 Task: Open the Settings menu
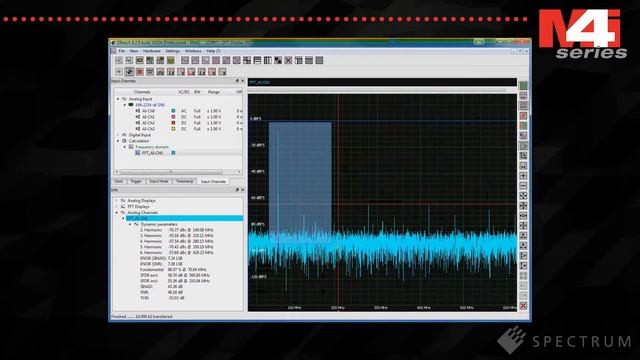pos(172,51)
